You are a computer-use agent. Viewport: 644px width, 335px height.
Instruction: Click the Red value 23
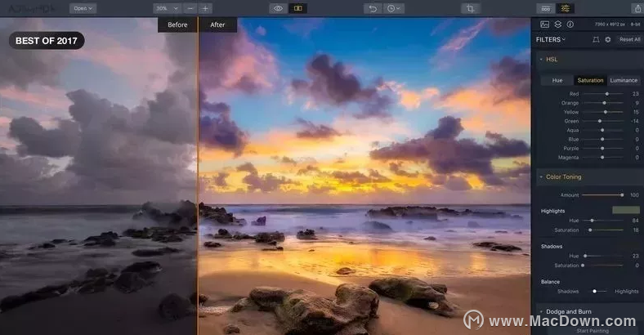click(x=635, y=94)
